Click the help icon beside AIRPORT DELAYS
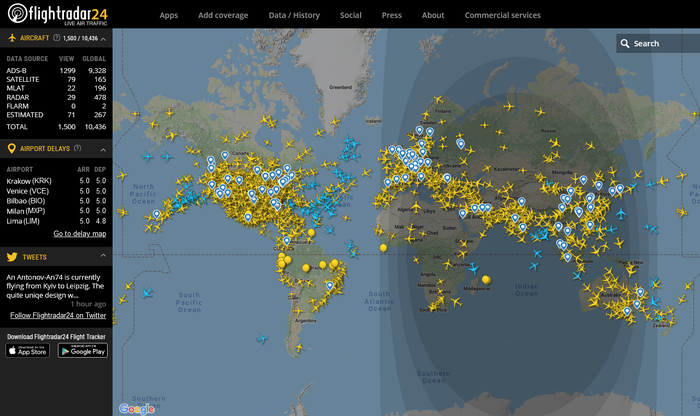The width and height of the screenshot is (700, 416). pyautogui.click(x=77, y=148)
